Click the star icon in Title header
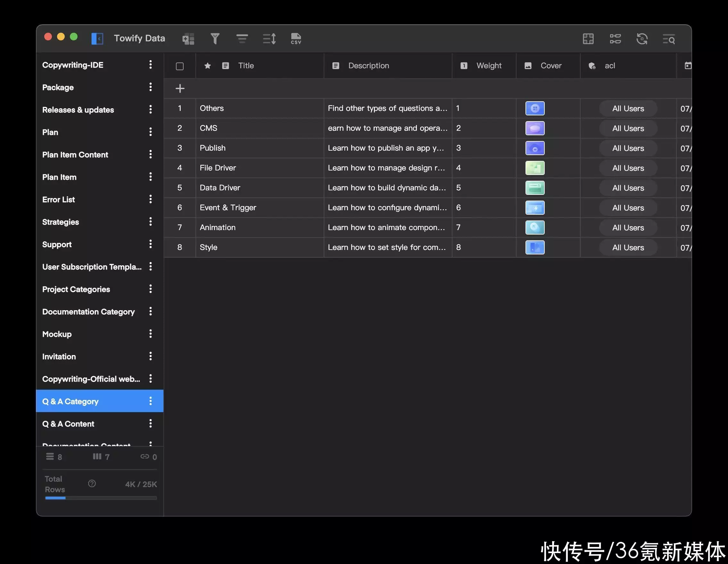This screenshot has height=564, width=728. tap(207, 66)
